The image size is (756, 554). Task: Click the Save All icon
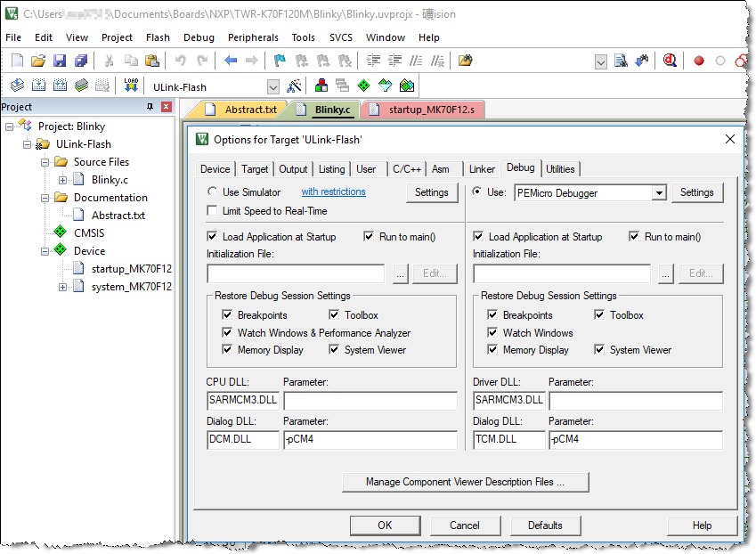point(80,61)
